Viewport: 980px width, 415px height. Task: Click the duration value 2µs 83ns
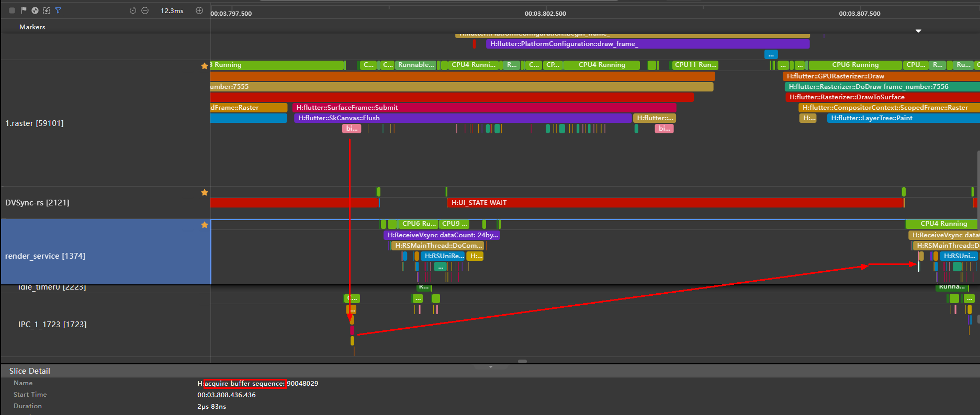click(211, 407)
